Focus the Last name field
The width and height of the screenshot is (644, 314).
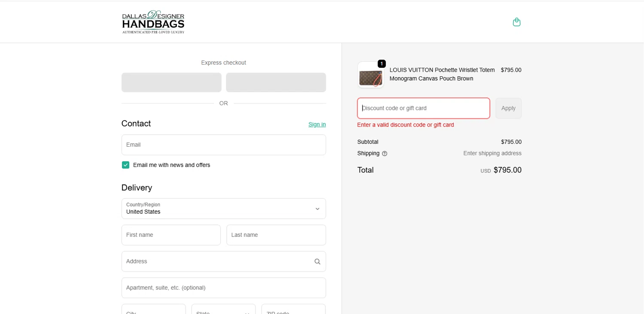click(x=276, y=235)
